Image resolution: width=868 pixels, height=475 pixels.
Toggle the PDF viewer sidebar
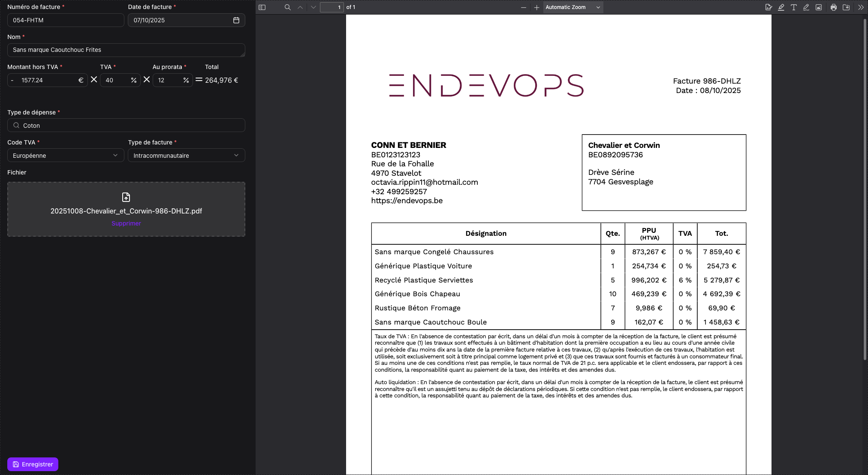(262, 7)
